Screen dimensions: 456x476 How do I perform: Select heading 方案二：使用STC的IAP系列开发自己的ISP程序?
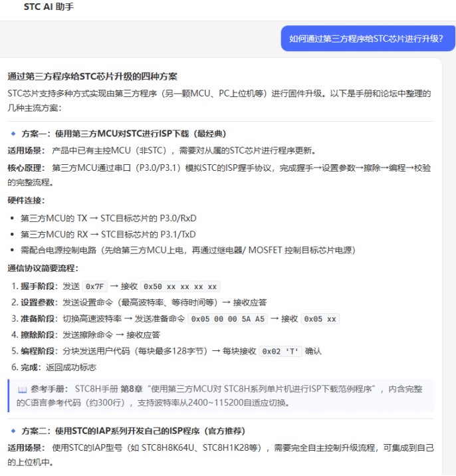tap(134, 431)
